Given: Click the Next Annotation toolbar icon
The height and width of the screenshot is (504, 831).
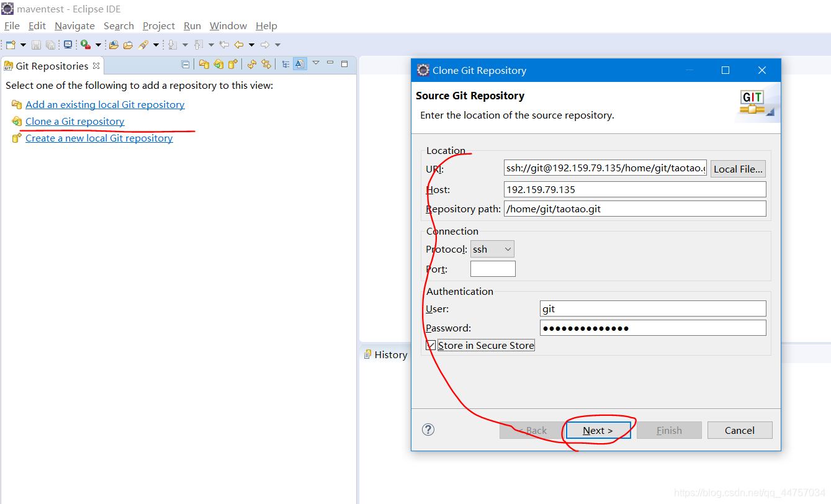Looking at the screenshot, I should click(x=173, y=45).
